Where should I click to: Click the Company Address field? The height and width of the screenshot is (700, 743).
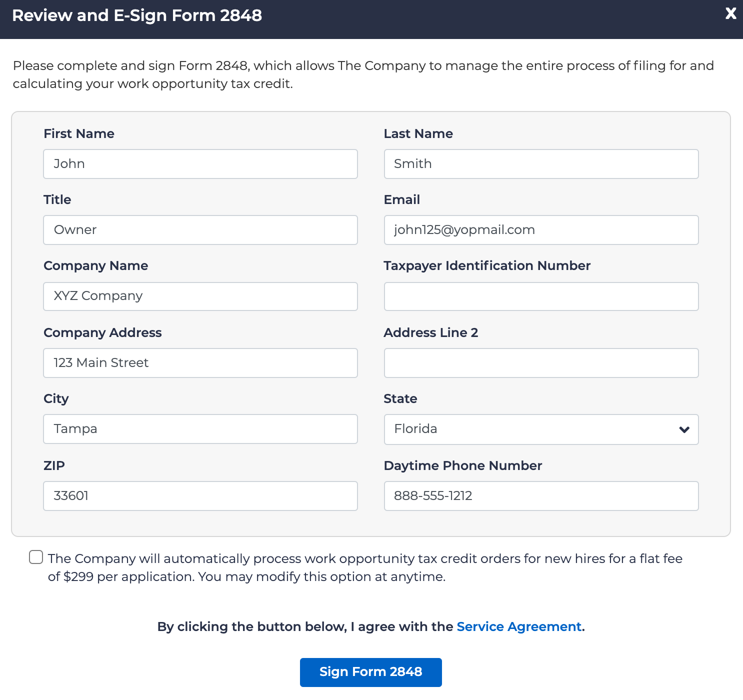pyautogui.click(x=200, y=363)
